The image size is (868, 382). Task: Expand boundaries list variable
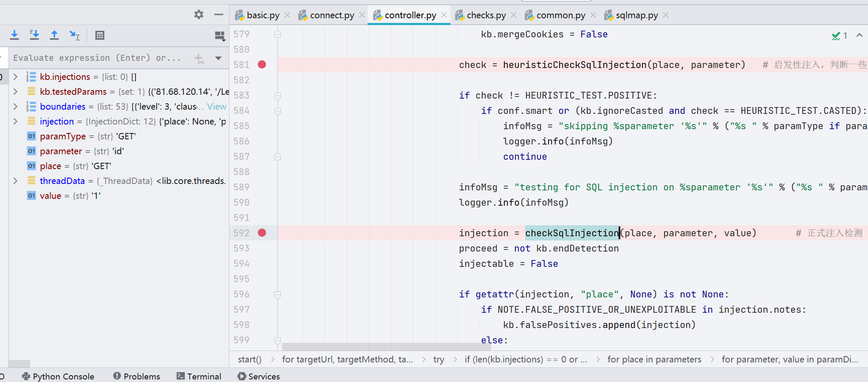point(15,107)
